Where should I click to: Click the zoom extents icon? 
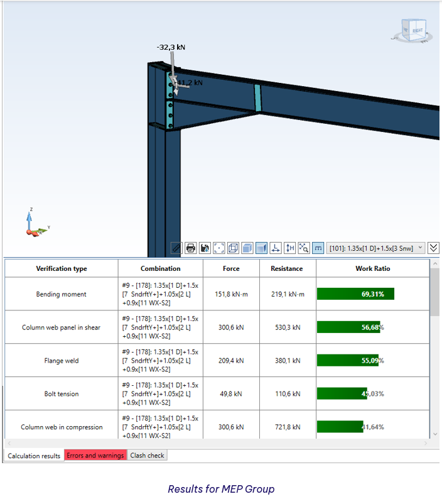pos(219,248)
